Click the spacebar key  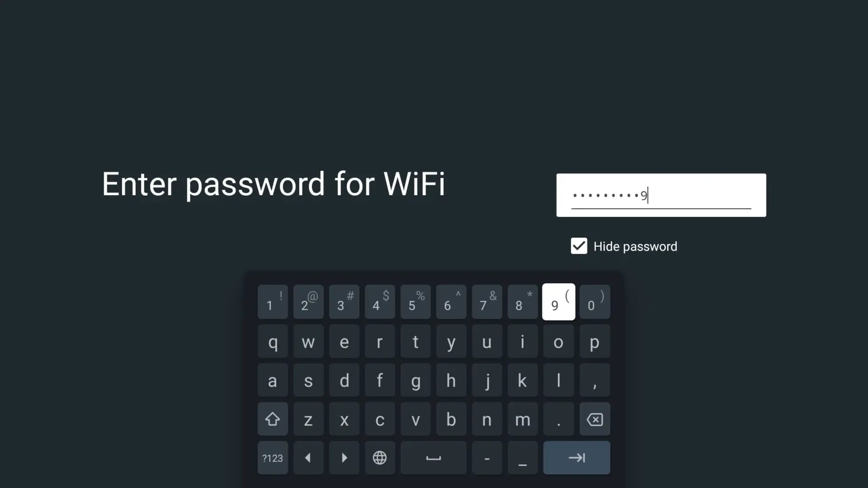point(434,458)
